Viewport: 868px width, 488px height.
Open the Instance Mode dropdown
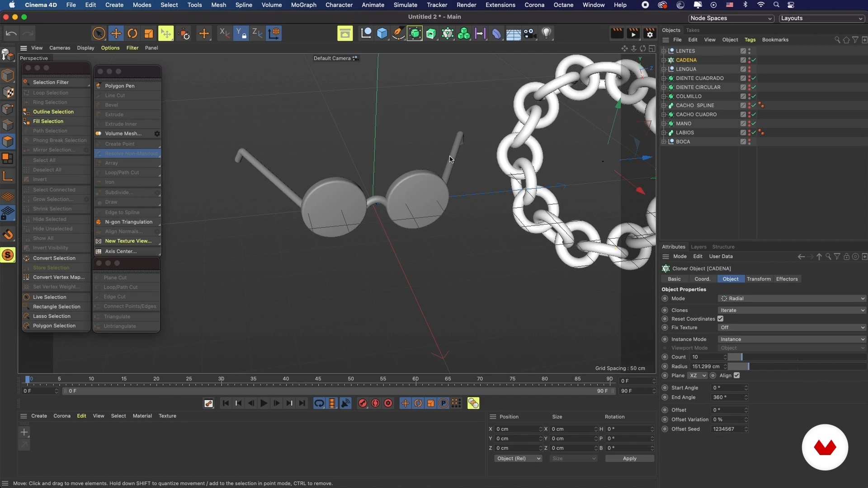click(792, 339)
